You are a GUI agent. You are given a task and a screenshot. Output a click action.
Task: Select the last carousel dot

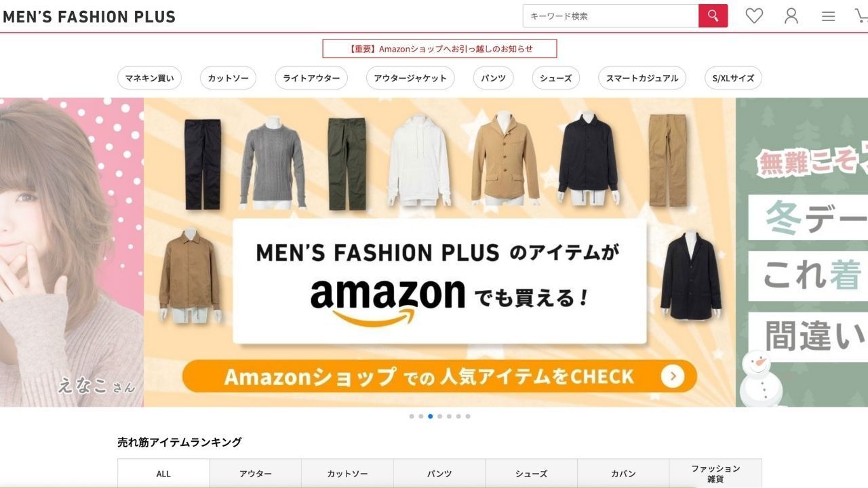coord(468,416)
